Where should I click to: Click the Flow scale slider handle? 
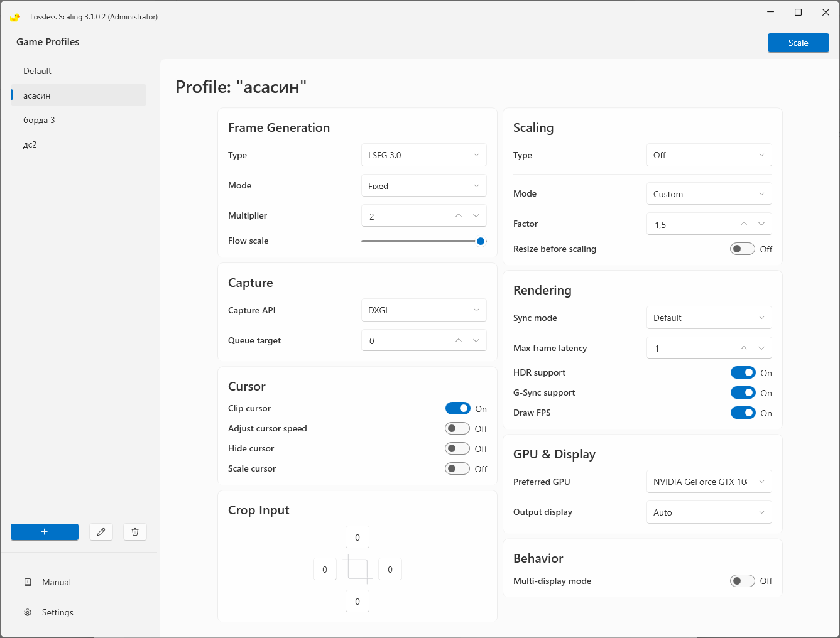click(x=481, y=241)
